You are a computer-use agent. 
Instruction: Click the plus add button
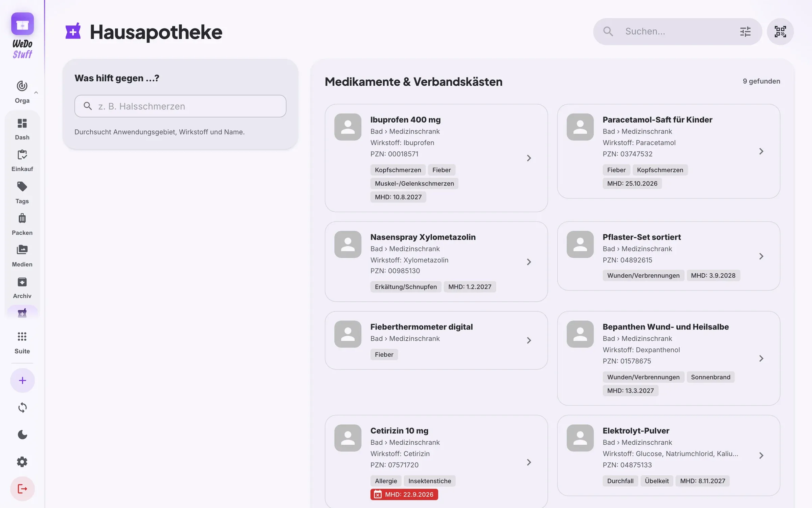pos(22,380)
